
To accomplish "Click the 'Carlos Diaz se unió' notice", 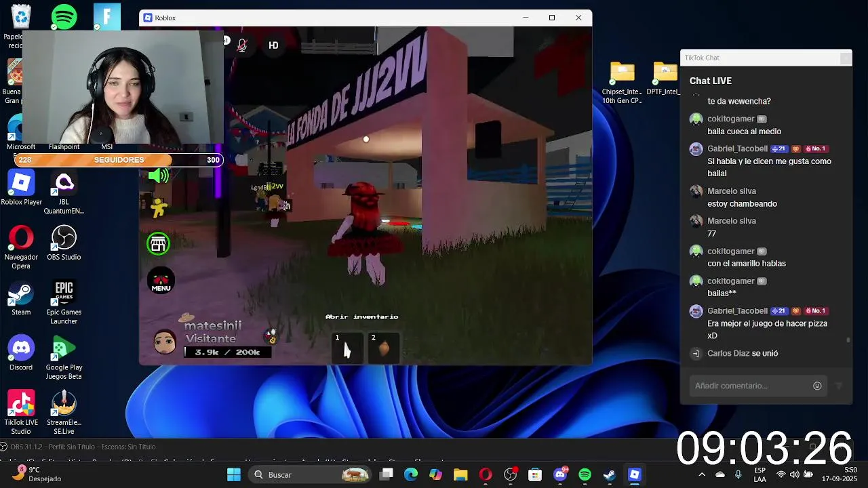I will tap(743, 353).
